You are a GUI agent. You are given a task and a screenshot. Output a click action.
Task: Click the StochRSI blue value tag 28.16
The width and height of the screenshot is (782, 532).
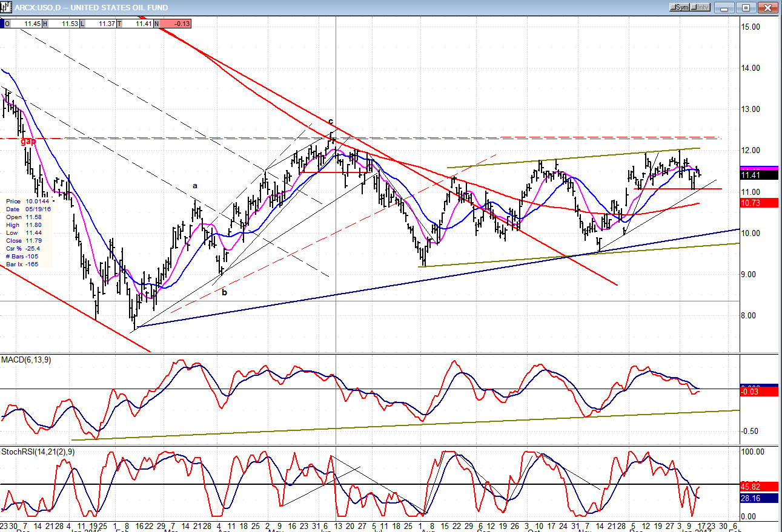tap(755, 498)
